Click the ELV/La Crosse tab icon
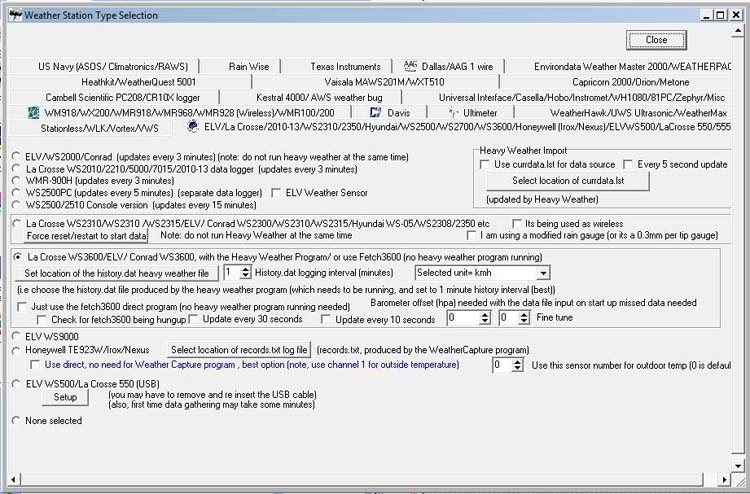This screenshot has width=750, height=494. pyautogui.click(x=193, y=126)
